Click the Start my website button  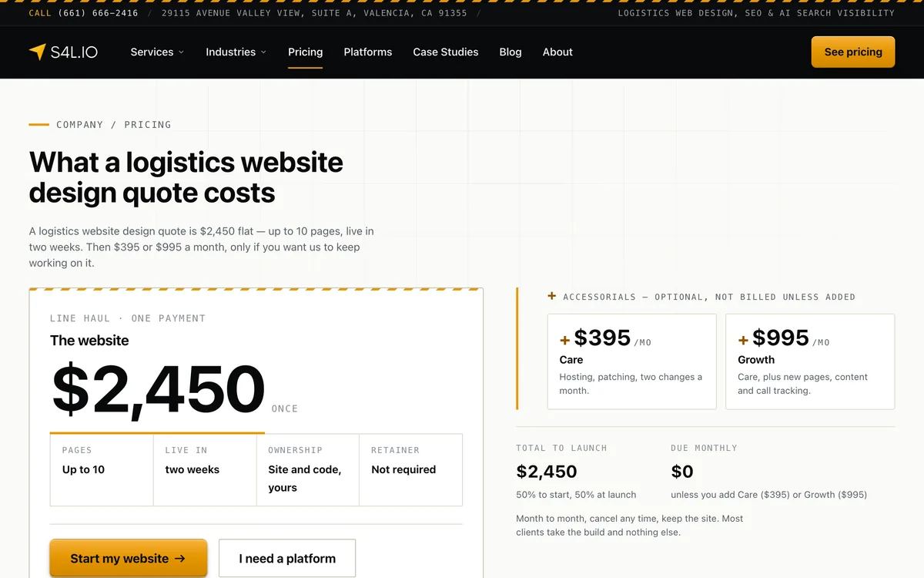point(129,559)
